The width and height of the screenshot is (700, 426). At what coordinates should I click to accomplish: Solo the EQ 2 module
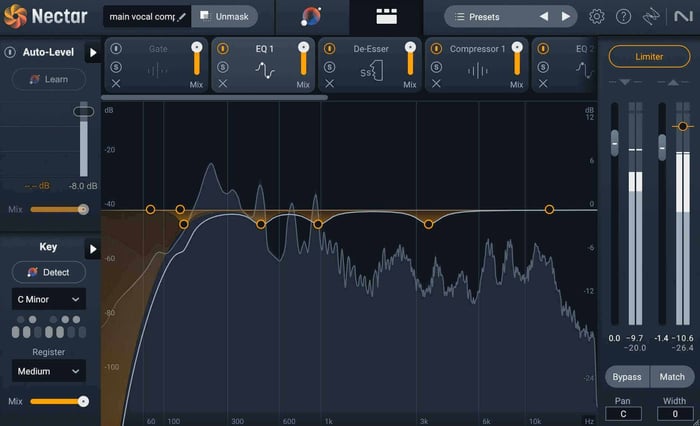[543, 67]
